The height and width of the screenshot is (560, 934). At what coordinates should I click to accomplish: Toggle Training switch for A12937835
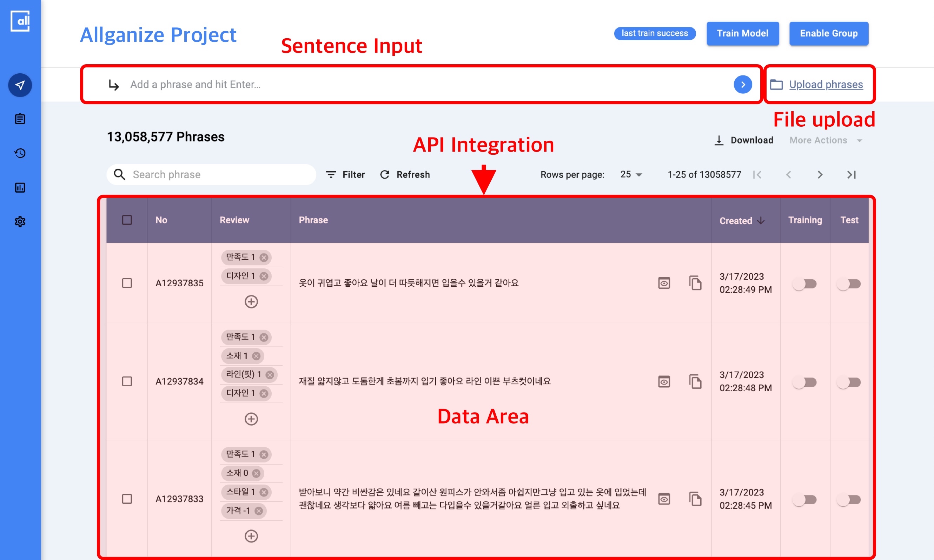804,284
